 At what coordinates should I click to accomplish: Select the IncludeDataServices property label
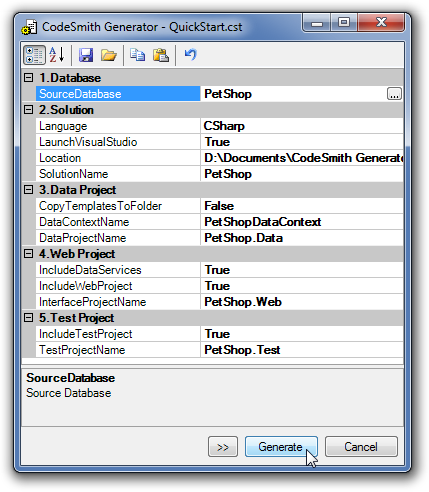[90, 270]
